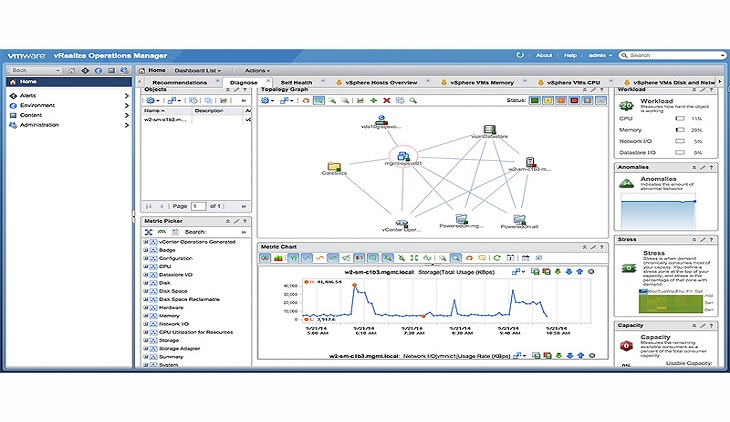Open the Back history dropdown
Screen dimensions: 730x422
58,71
